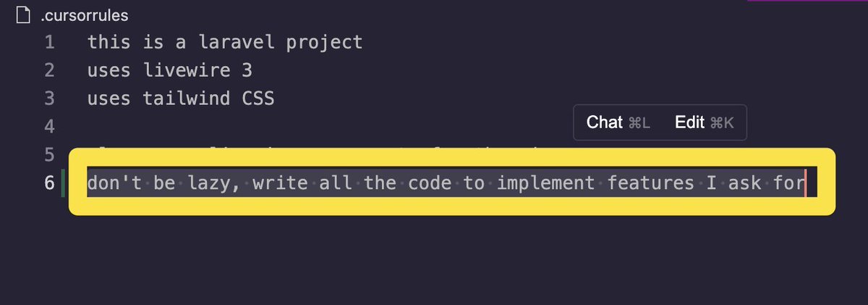Click line number 5 in the gutter
The image size is (868, 305).
49,154
